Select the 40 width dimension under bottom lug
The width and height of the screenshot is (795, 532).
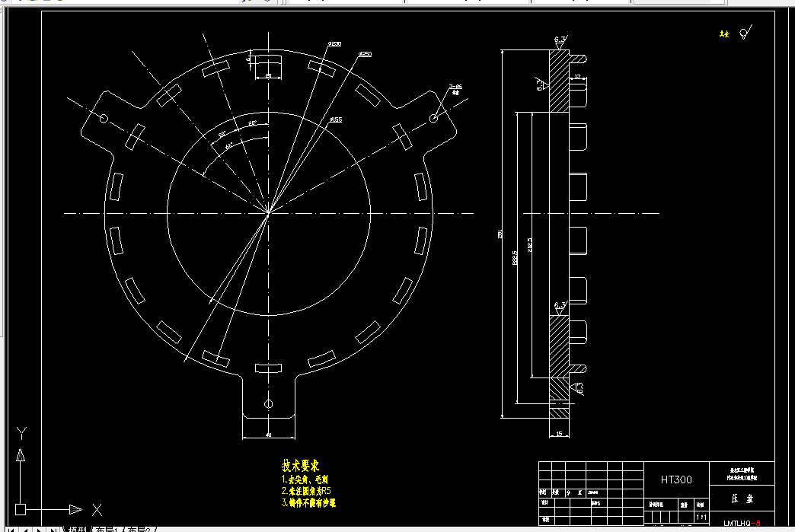(269, 435)
